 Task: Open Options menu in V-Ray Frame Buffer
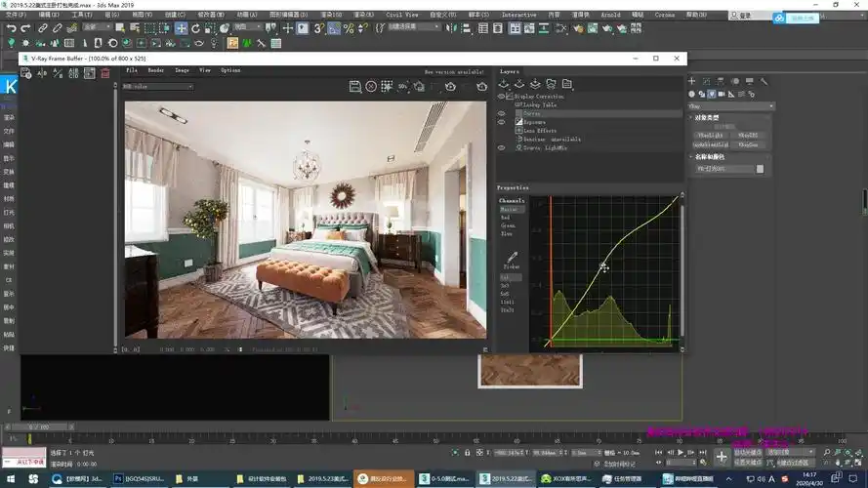230,70
